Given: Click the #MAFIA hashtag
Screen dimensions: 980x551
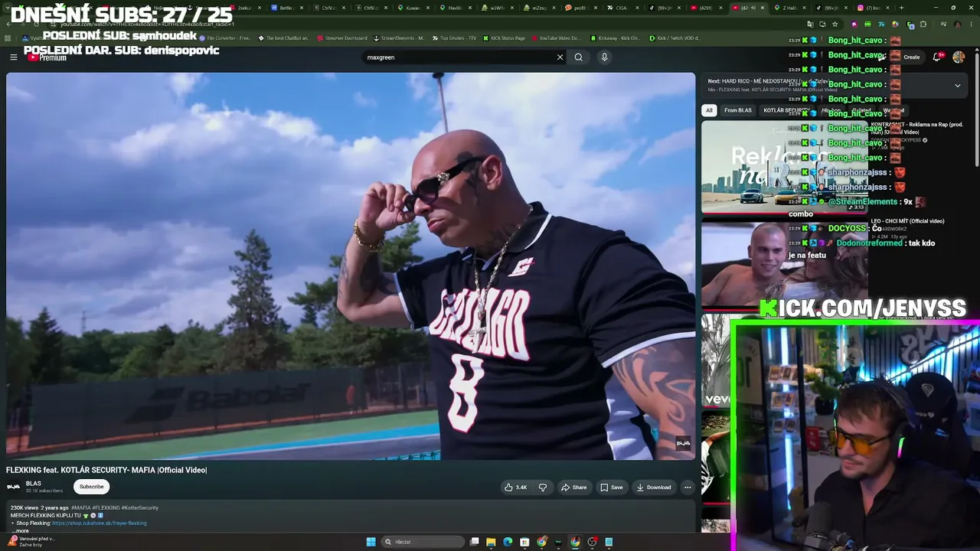Looking at the screenshot, I should pyautogui.click(x=80, y=507).
